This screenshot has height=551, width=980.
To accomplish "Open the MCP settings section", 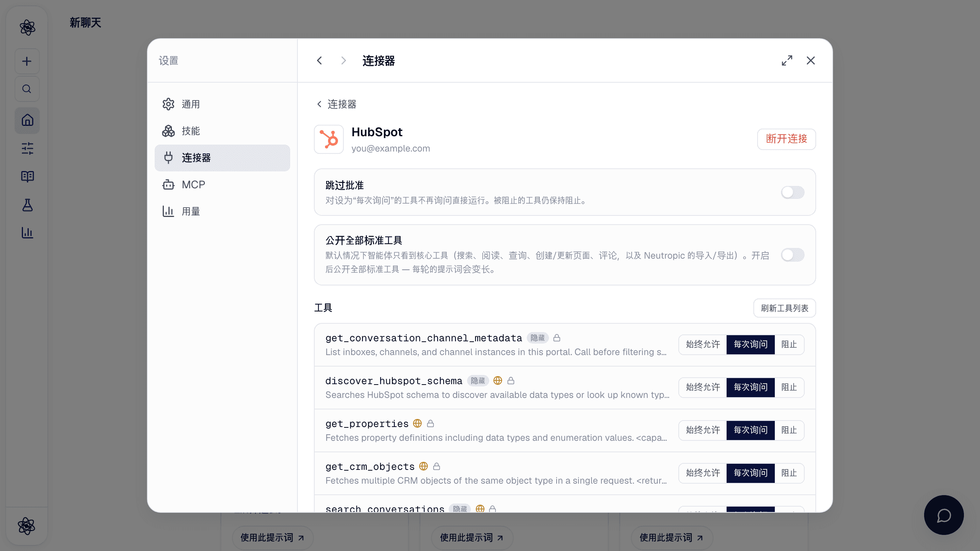I will 222,184.
